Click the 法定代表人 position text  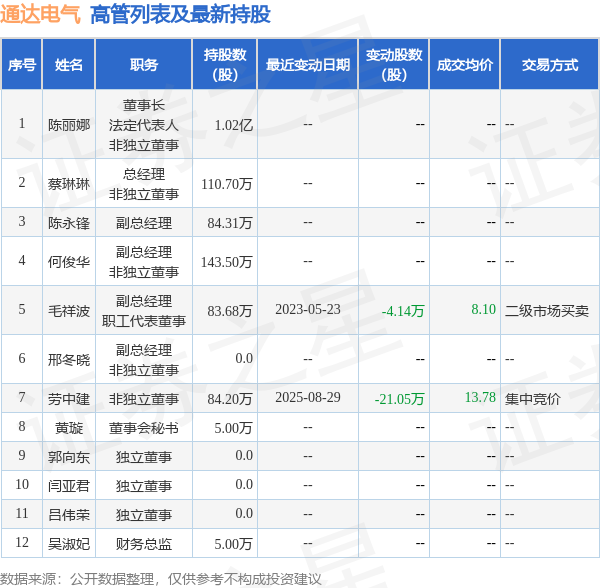tap(143, 125)
